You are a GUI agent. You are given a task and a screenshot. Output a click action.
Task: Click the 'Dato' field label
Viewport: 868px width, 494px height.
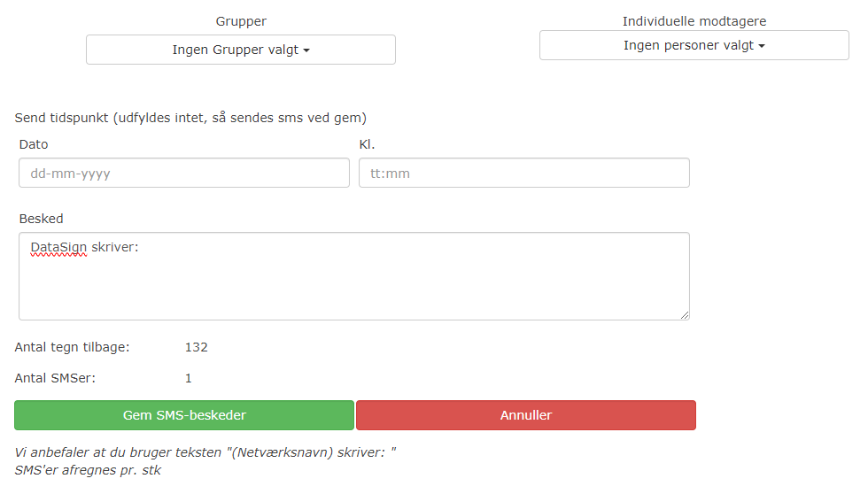click(x=34, y=144)
